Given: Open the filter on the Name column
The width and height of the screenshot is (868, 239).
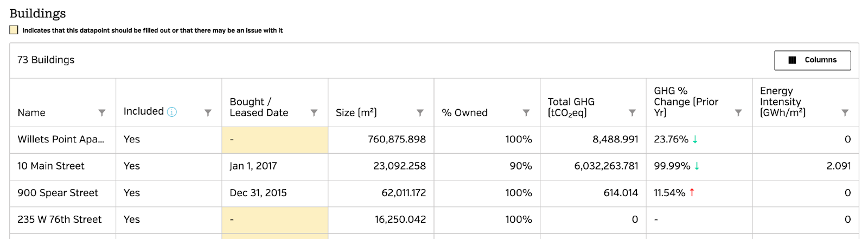Looking at the screenshot, I should [x=101, y=112].
